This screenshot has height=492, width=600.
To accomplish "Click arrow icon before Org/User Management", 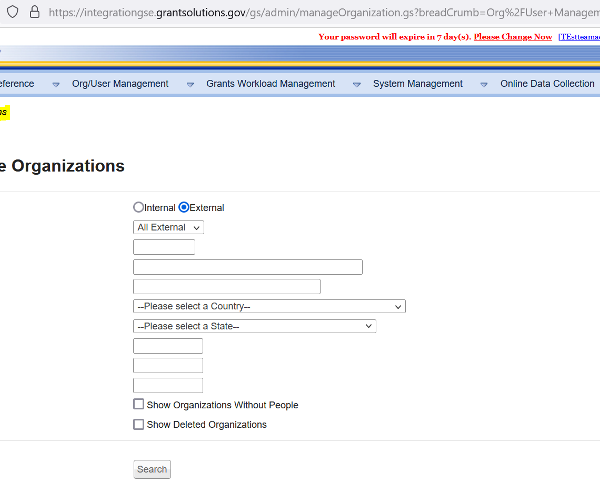I will pos(56,84).
